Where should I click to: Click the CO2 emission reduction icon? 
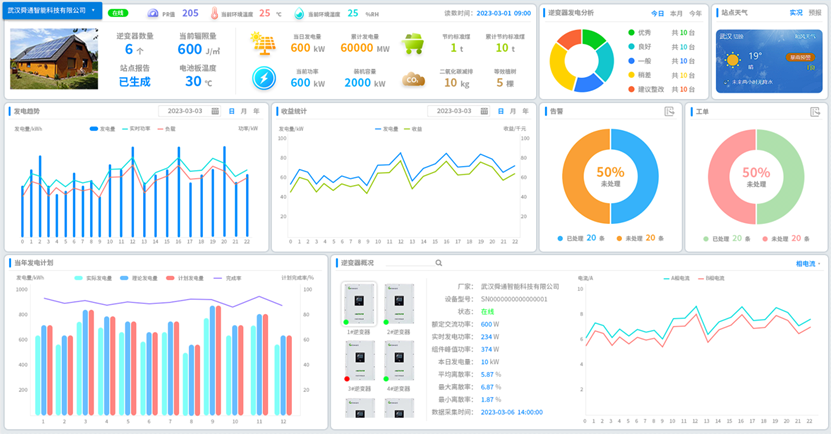click(412, 80)
